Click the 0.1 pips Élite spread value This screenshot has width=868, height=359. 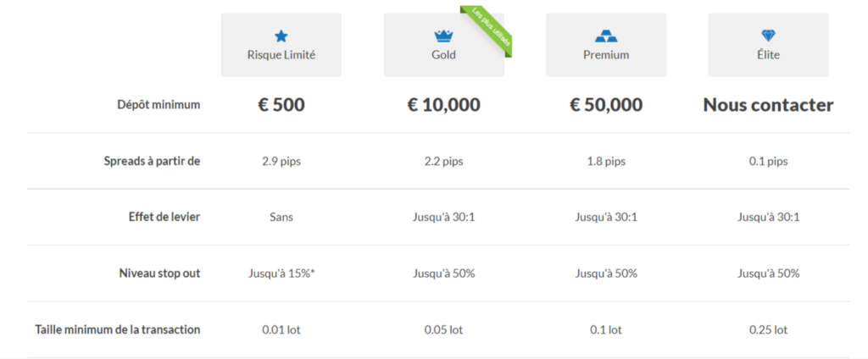point(768,162)
